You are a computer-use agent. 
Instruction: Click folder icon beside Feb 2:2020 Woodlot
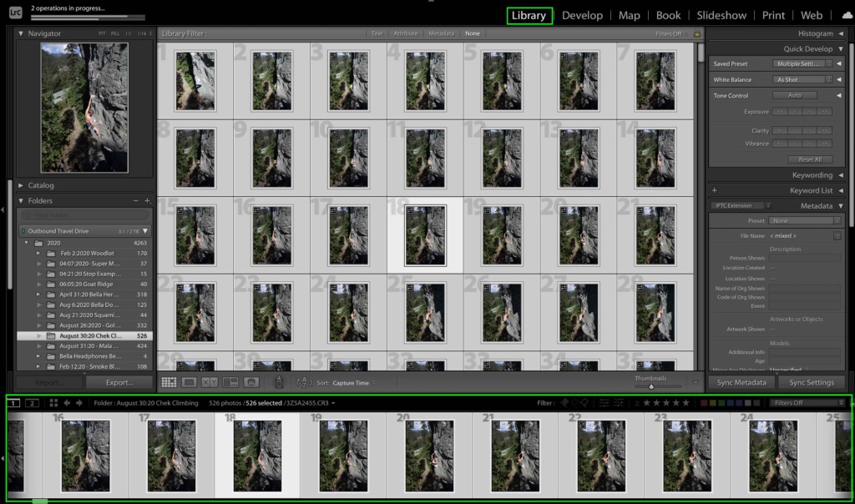click(x=51, y=254)
